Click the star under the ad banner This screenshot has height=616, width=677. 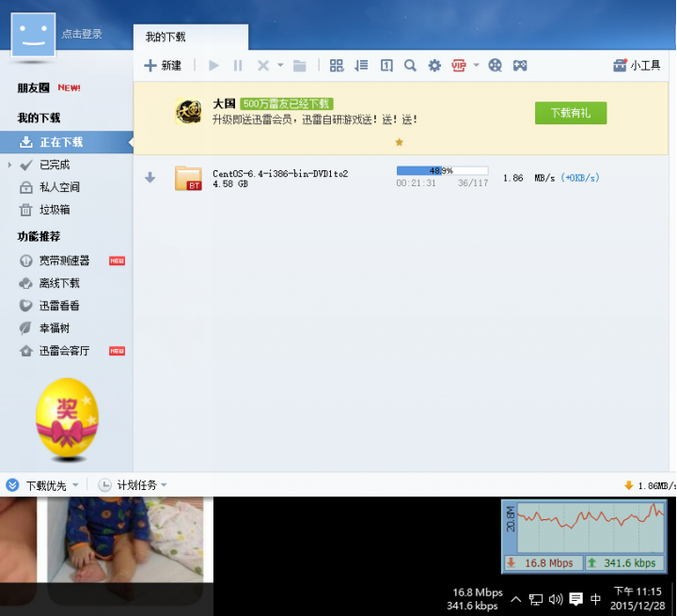pyautogui.click(x=400, y=142)
